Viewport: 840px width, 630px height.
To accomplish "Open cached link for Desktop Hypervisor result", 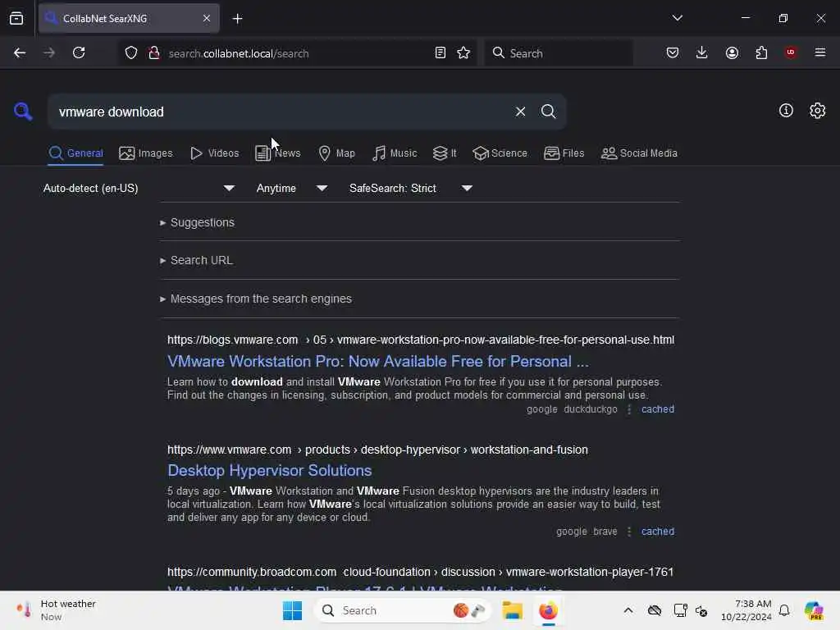I will [x=657, y=532].
